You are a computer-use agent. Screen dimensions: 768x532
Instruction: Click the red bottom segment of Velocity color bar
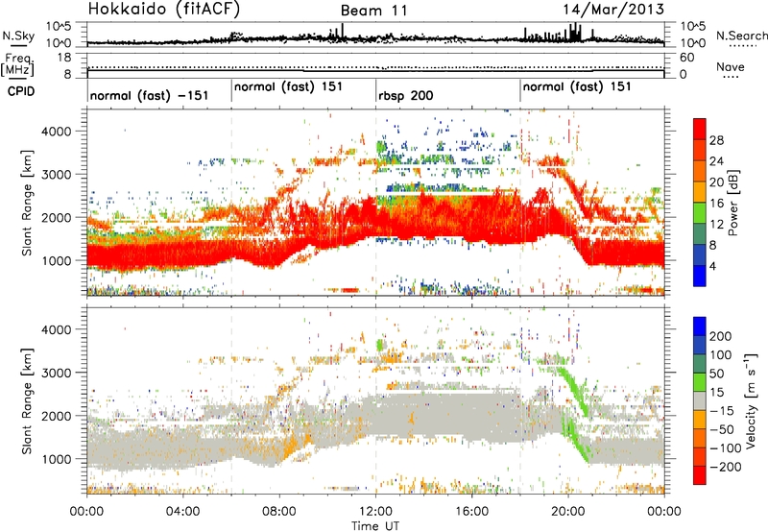pyautogui.click(x=700, y=475)
